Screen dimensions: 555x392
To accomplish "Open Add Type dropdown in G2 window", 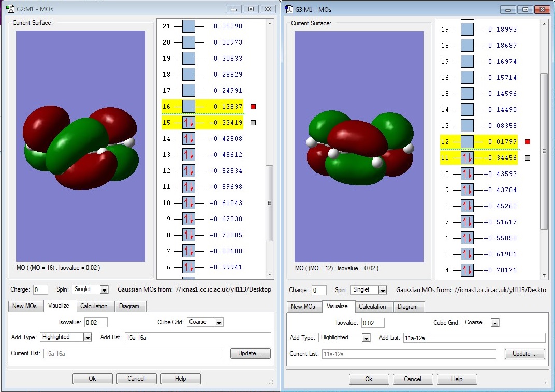I will (x=87, y=337).
